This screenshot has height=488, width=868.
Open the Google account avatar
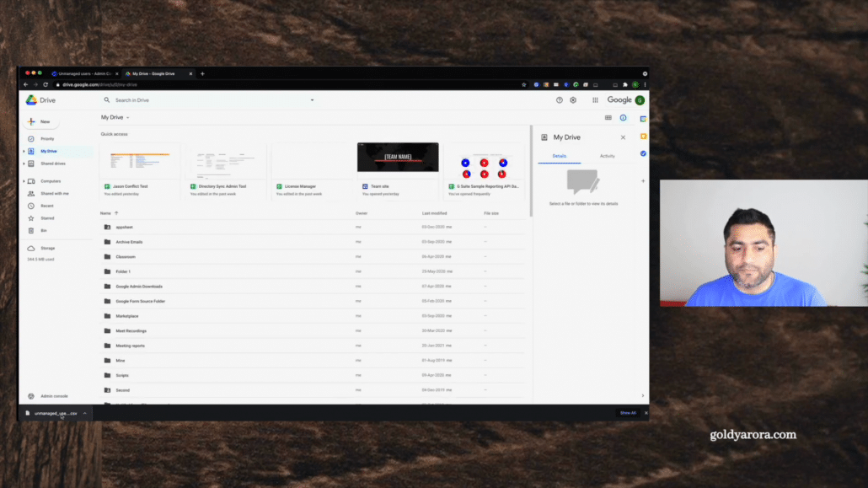[640, 100]
